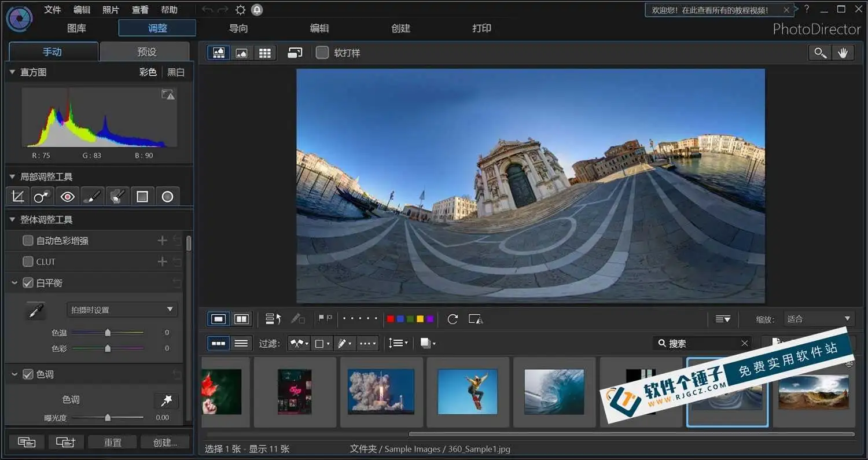Image resolution: width=868 pixels, height=460 pixels.
Task: Select the red-eye removal tool
Action: 67,196
